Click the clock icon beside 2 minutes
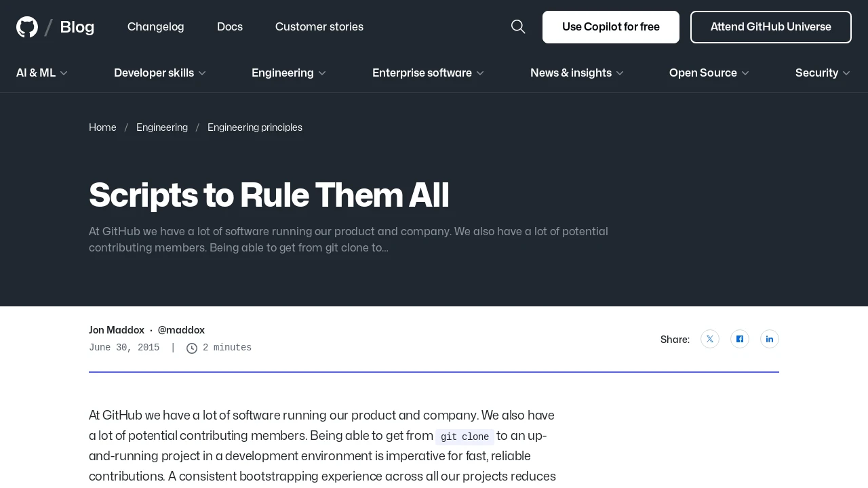868x488 pixels. click(x=192, y=348)
